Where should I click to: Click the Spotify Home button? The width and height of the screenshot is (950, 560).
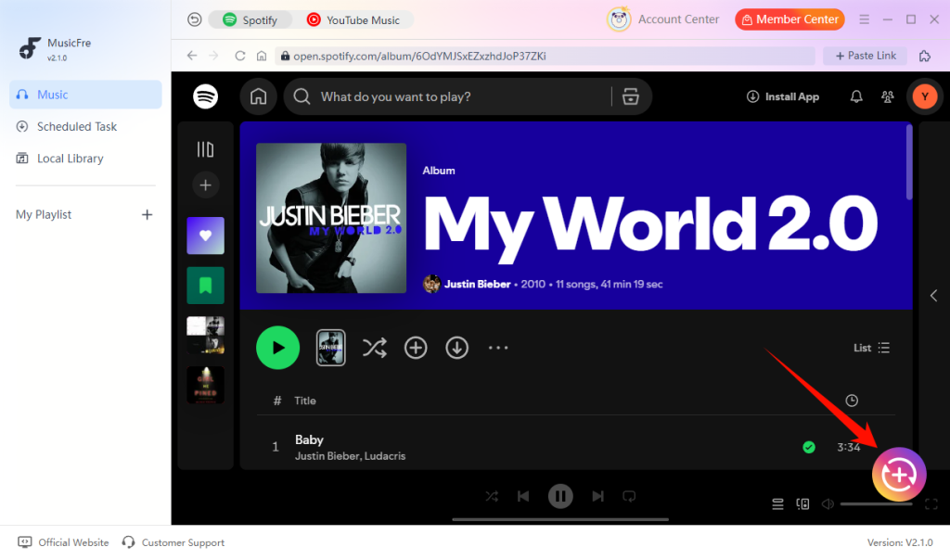click(259, 96)
